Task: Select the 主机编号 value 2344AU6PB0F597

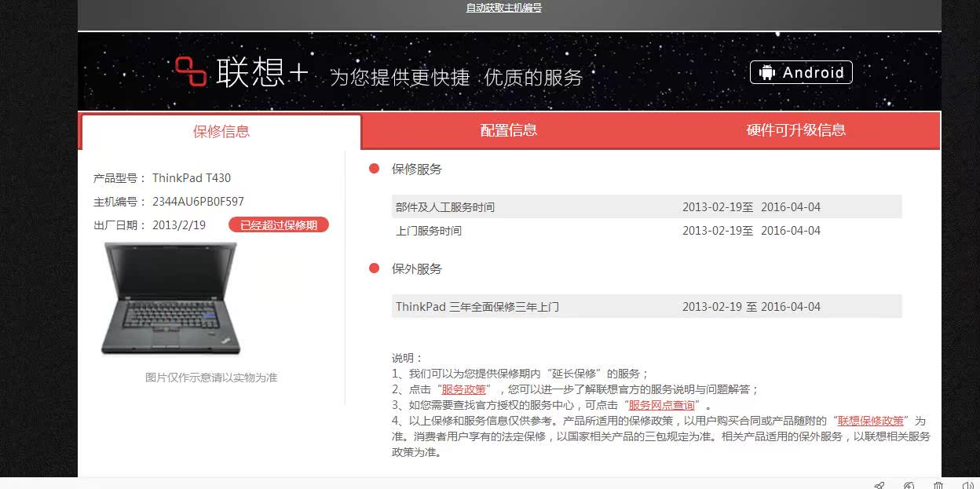Action: coord(198,202)
